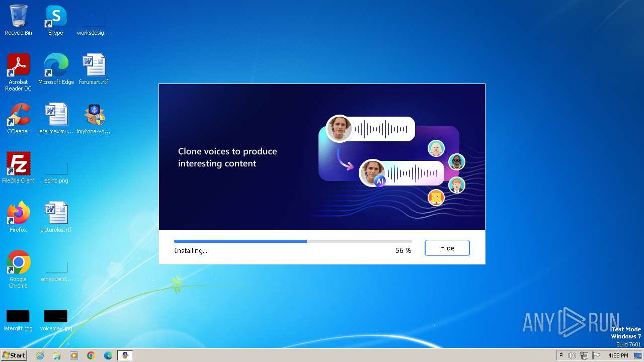The width and height of the screenshot is (644, 362).
Task: Launch Chrome from the taskbar
Action: pos(91,355)
